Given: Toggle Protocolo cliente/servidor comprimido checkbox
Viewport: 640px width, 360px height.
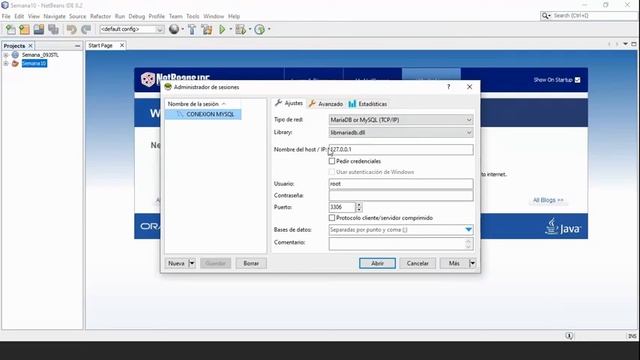Looking at the screenshot, I should pyautogui.click(x=332, y=218).
